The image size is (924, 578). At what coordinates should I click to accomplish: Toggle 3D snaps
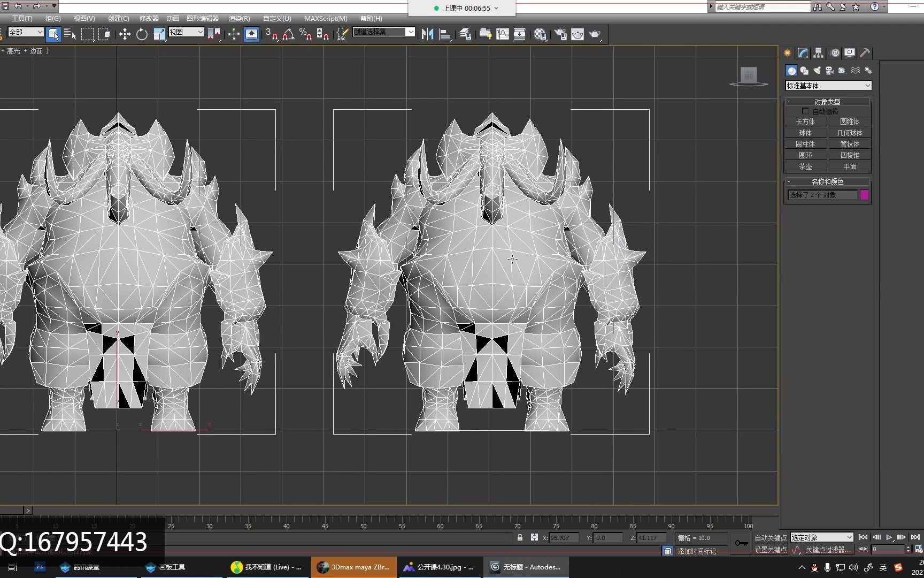272,34
